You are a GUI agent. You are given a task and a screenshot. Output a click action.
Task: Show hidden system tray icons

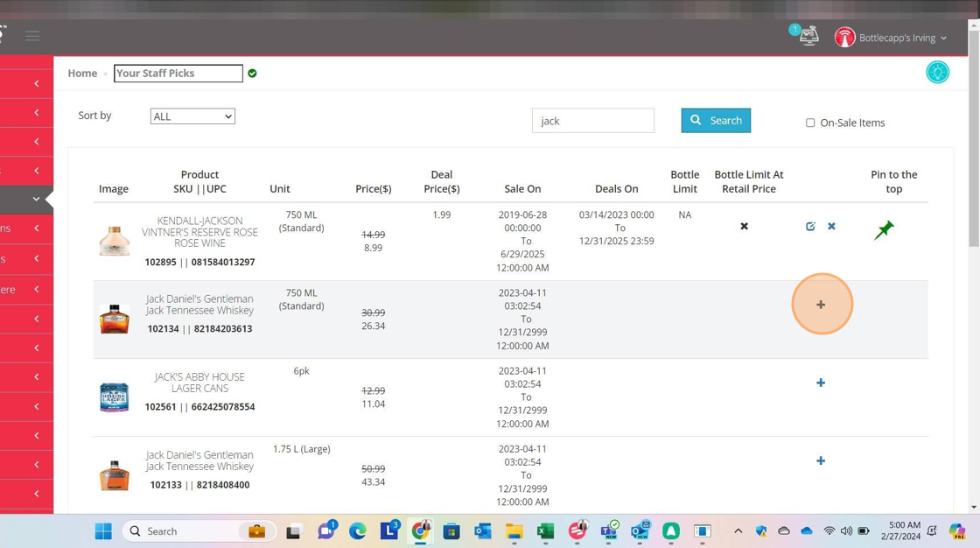click(738, 531)
